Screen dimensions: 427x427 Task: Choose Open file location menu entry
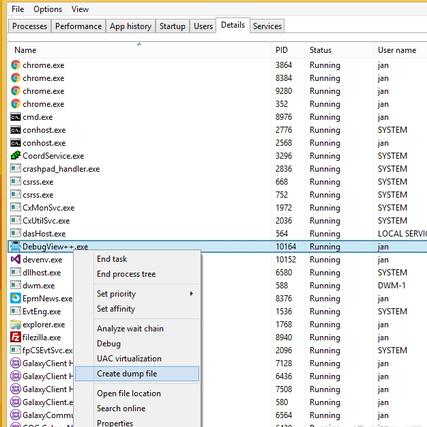point(129,393)
